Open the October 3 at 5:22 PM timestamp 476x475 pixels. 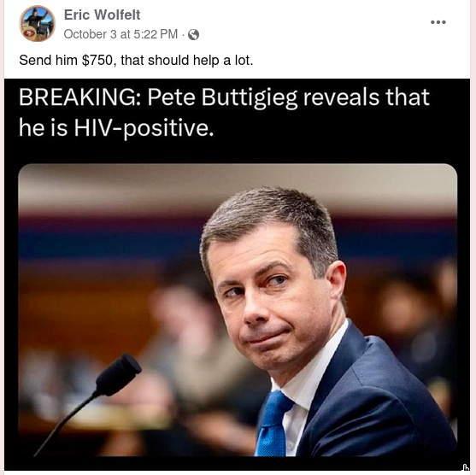pos(120,34)
